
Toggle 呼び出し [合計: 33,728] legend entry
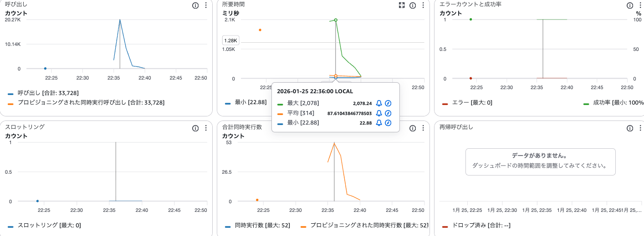tap(43, 93)
